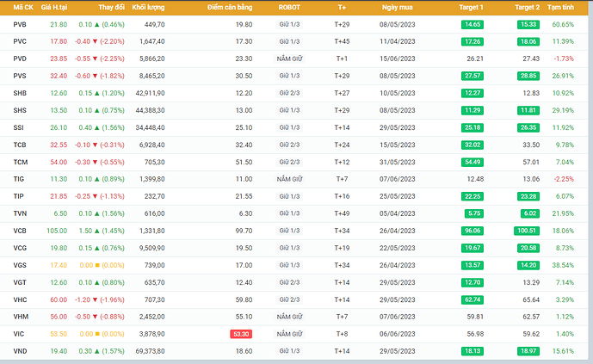Viewport: 593px width, 364px height.
Task: Sort by the Mã CK column header
Action: click(x=23, y=7)
